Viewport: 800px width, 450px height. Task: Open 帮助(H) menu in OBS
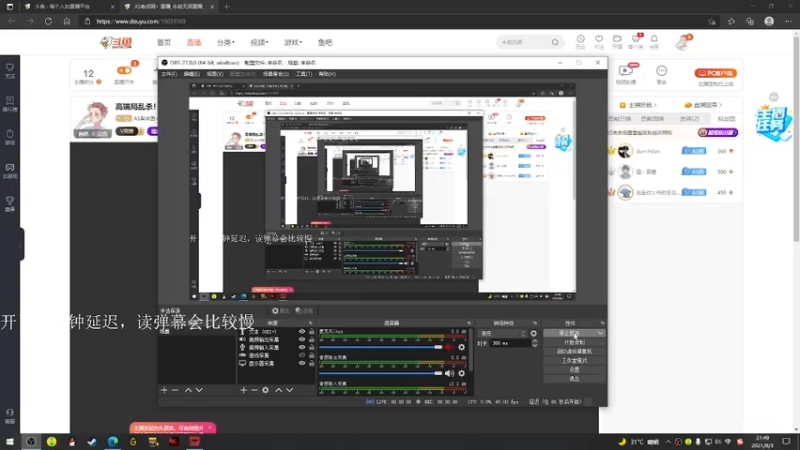(327, 74)
